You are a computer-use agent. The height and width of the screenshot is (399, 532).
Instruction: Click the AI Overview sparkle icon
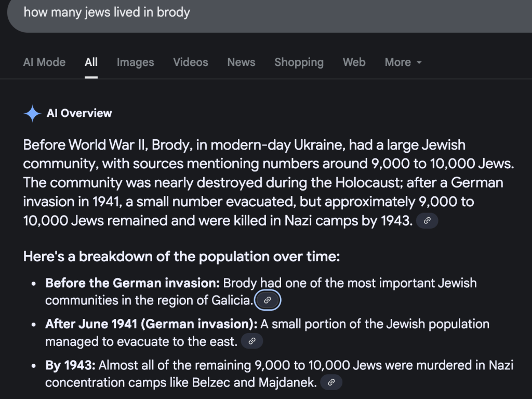(x=32, y=113)
